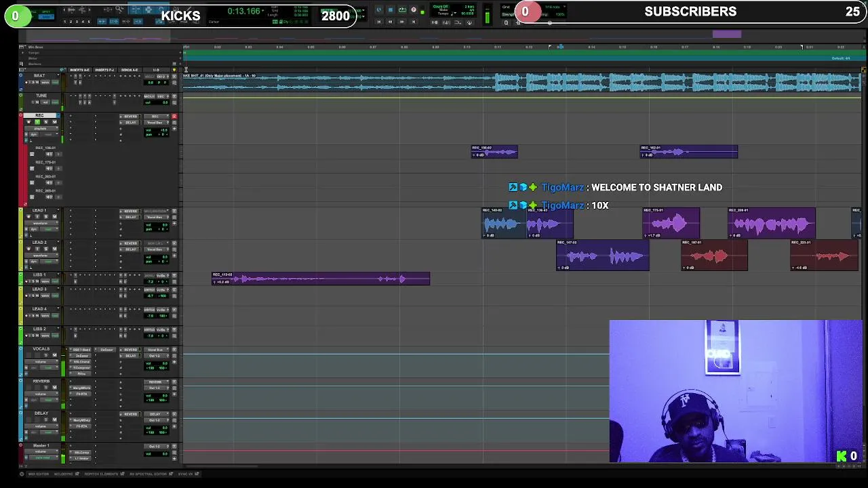This screenshot has height=488, width=868.
Task: Click the INSERTS F-J column header
Action: tap(104, 70)
